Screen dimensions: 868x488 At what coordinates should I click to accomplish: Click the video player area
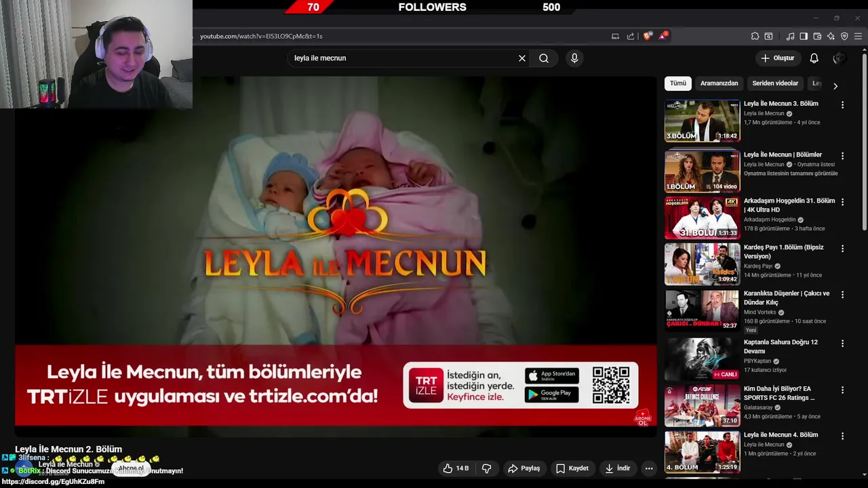click(x=336, y=256)
